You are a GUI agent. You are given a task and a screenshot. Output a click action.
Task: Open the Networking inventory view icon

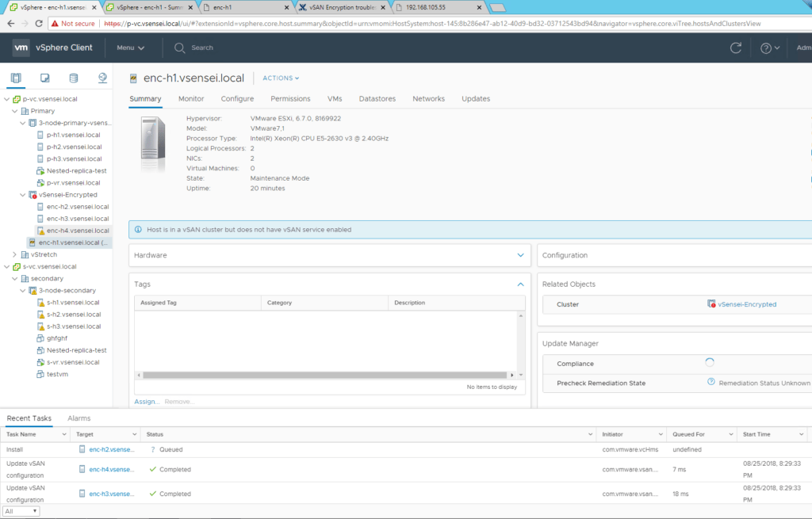(x=102, y=78)
